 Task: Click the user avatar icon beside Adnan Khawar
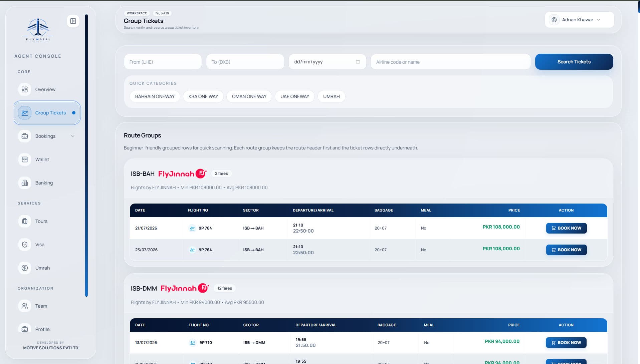554,20
